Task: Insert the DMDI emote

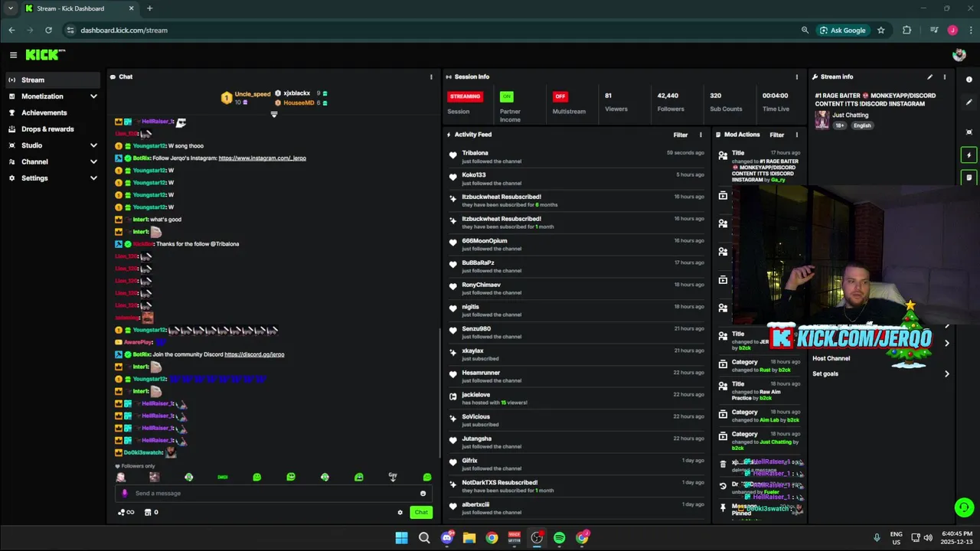Action: click(223, 477)
